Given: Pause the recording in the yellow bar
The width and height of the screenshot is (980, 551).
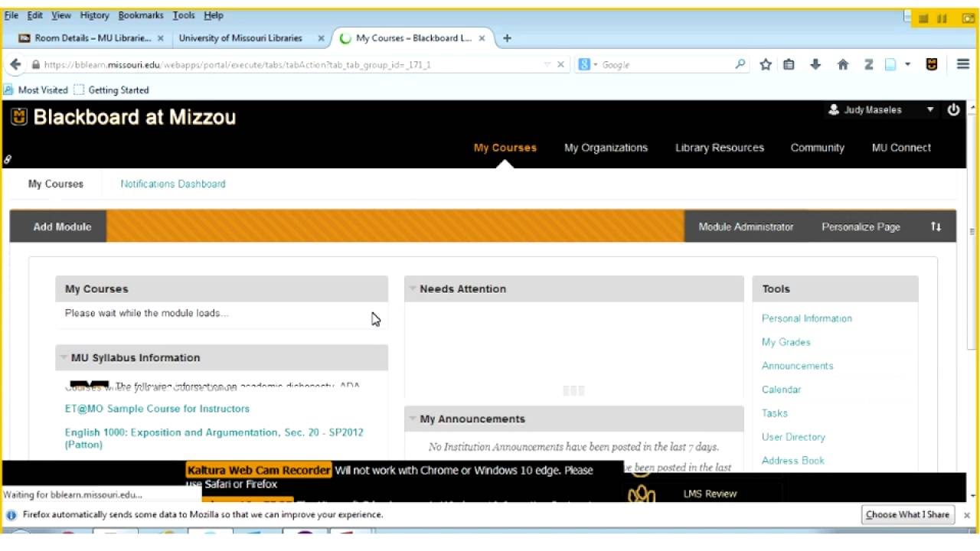Looking at the screenshot, I should coord(942,18).
